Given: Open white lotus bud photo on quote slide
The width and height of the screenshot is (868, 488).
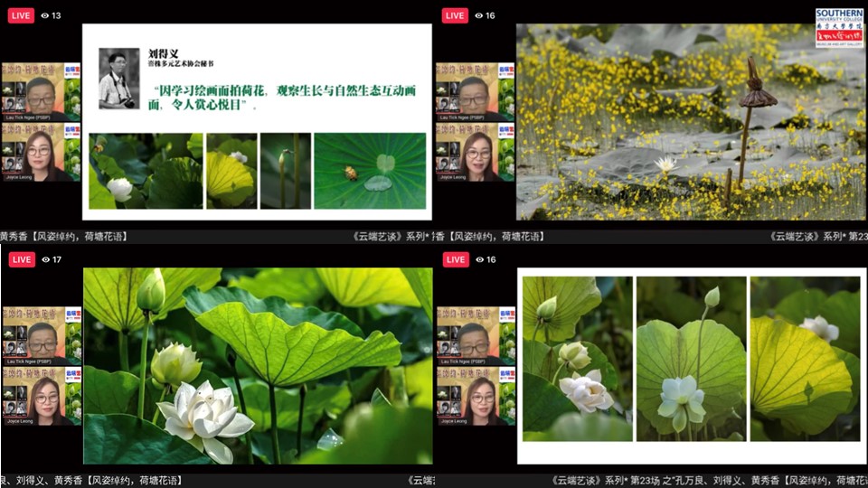Looking at the screenshot, I should tap(146, 171).
